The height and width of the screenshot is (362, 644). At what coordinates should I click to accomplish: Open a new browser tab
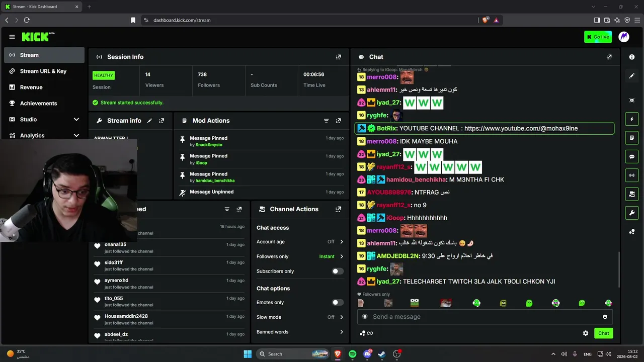click(x=89, y=7)
